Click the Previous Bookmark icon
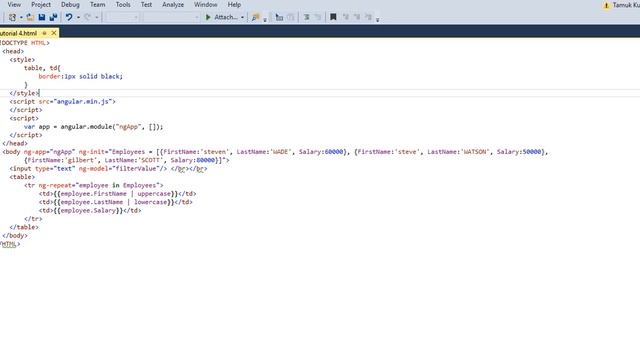The height and width of the screenshot is (360, 640). (x=345, y=17)
